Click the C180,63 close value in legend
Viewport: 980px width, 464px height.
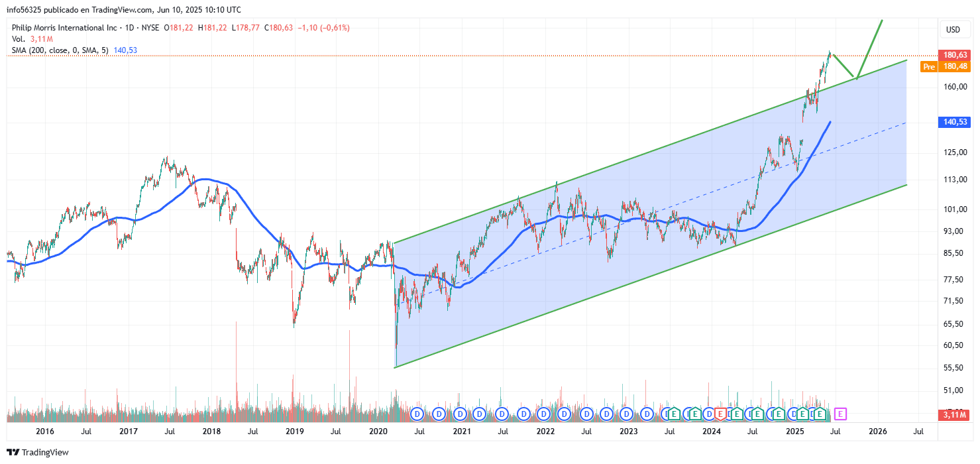coord(280,28)
